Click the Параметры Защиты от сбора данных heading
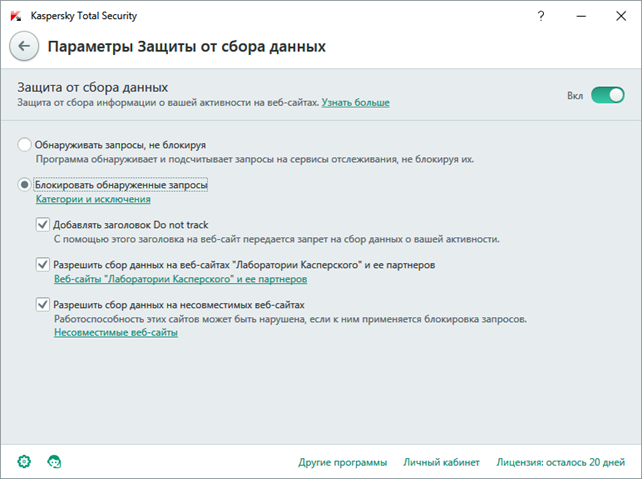This screenshot has width=642, height=479. point(187,47)
